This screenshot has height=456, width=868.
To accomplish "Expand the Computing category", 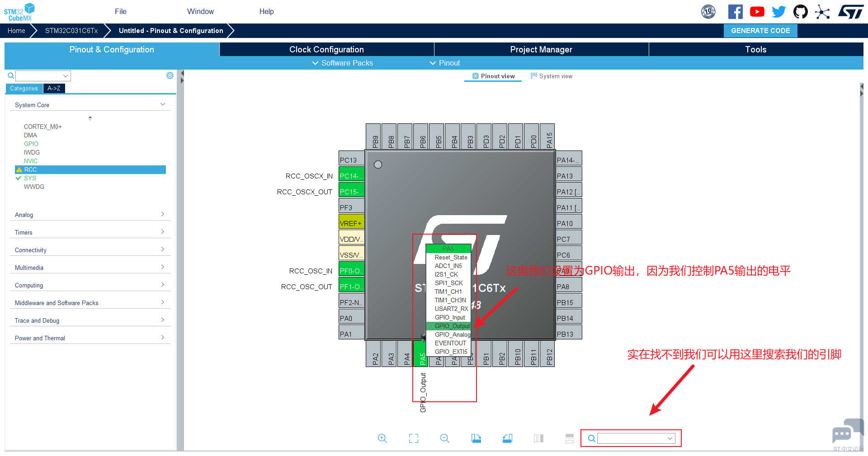I will coord(163,285).
